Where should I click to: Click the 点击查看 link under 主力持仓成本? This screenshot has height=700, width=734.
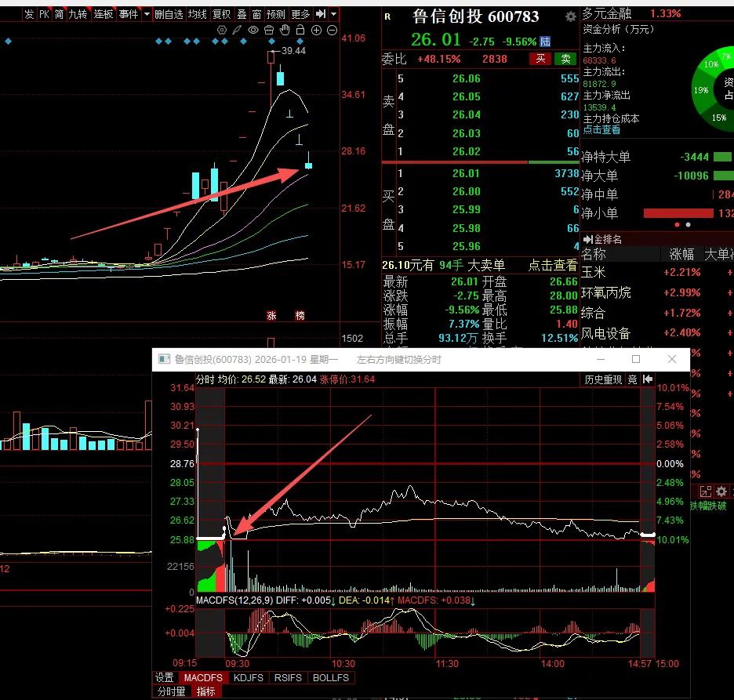(601, 129)
